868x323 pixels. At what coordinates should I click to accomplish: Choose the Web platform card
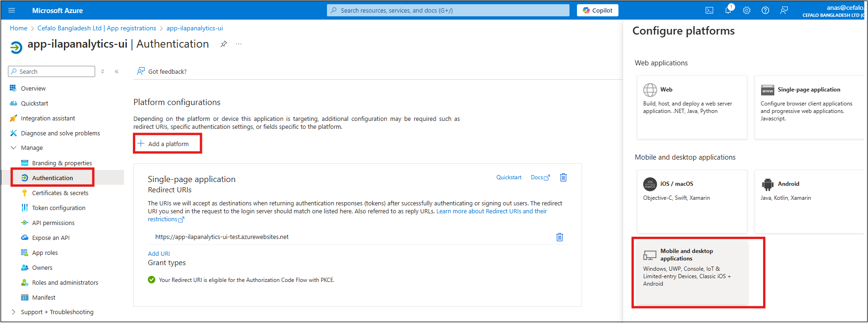coord(692,107)
